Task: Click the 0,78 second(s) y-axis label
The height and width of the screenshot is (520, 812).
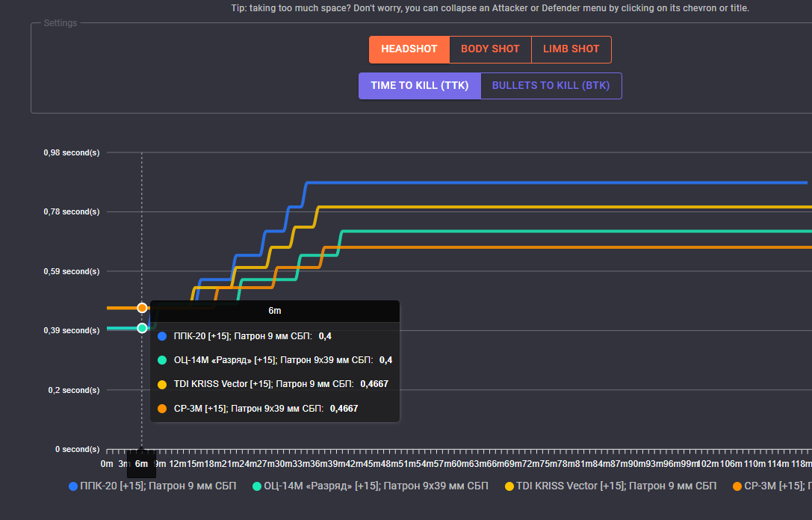Action: 72,212
